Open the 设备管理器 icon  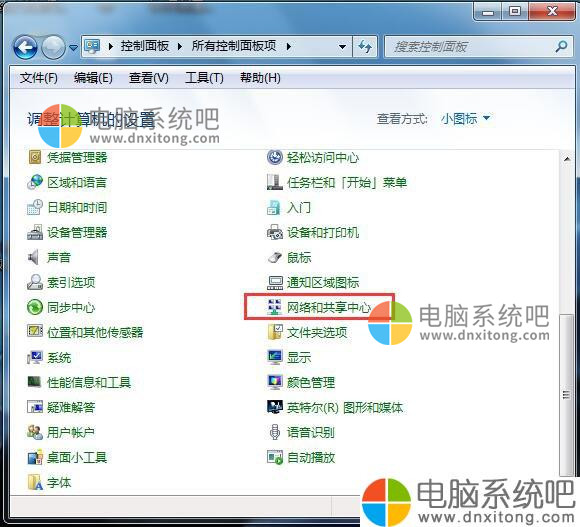[x=35, y=233]
